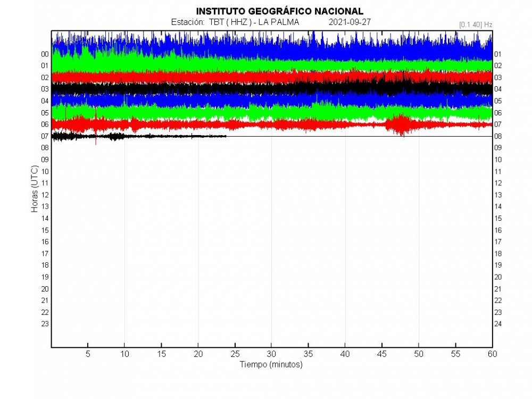Click the 60-minute tick label on time axis
532x399 pixels.
[x=492, y=354]
